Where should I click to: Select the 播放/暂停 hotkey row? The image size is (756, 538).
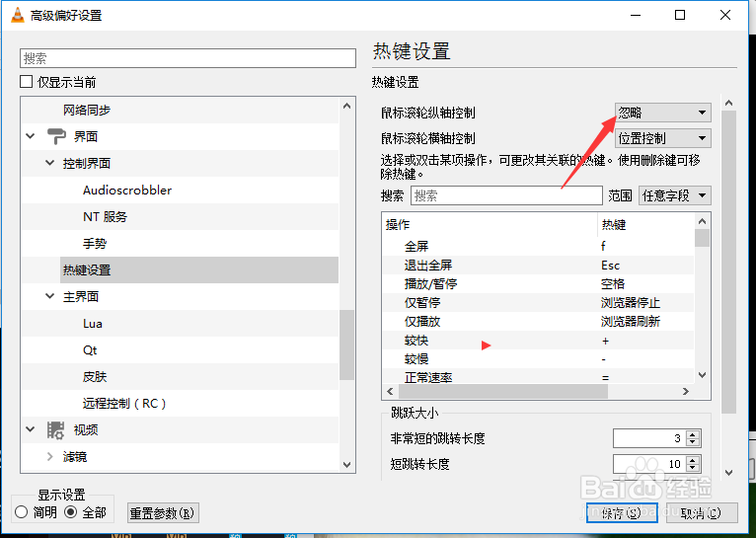538,284
